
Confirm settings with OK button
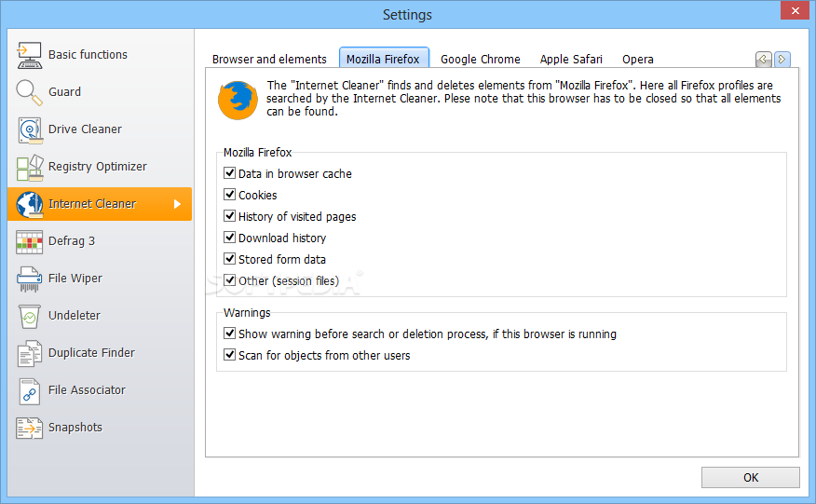point(751,477)
